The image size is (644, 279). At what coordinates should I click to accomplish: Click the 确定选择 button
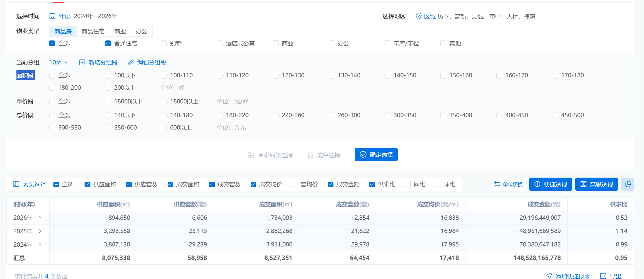[376, 154]
